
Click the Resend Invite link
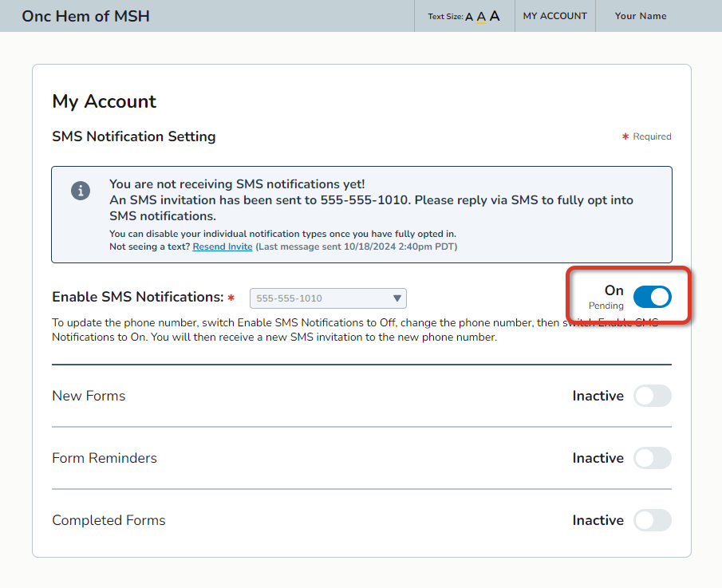223,247
